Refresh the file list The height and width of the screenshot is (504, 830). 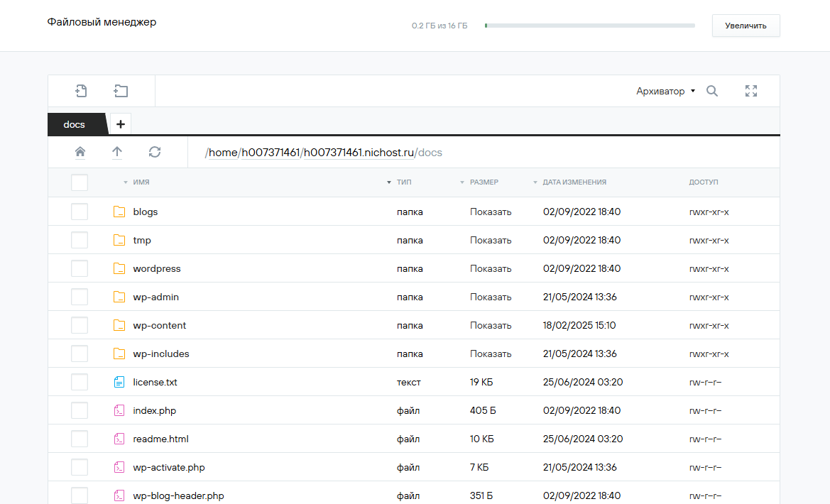pyautogui.click(x=155, y=152)
